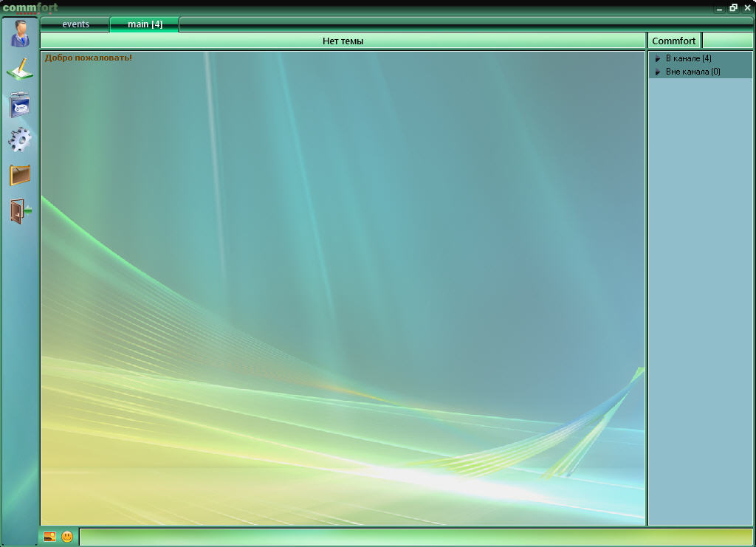Open the brown folder icon in sidebar
This screenshot has width=756, height=547.
[20, 175]
